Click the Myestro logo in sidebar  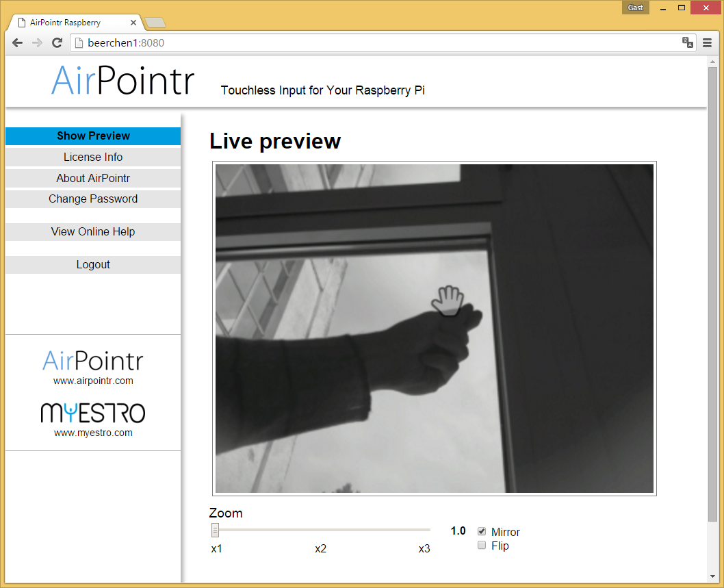[x=93, y=412]
